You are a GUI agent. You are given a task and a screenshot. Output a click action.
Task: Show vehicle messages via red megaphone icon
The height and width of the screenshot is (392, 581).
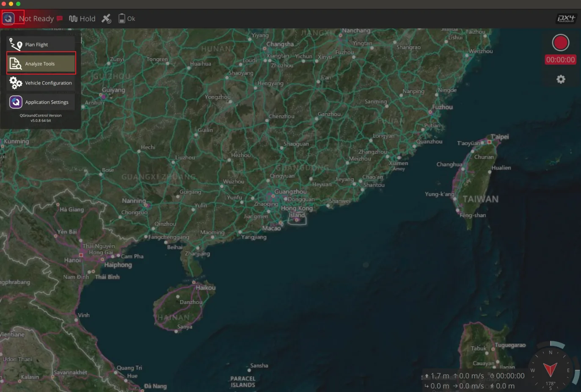click(x=60, y=19)
